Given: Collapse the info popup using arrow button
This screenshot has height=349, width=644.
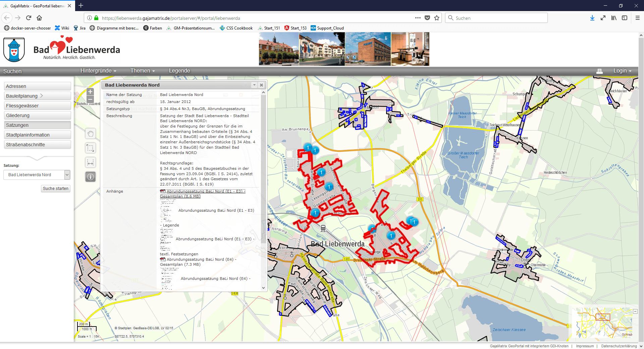Looking at the screenshot, I should pos(254,85).
